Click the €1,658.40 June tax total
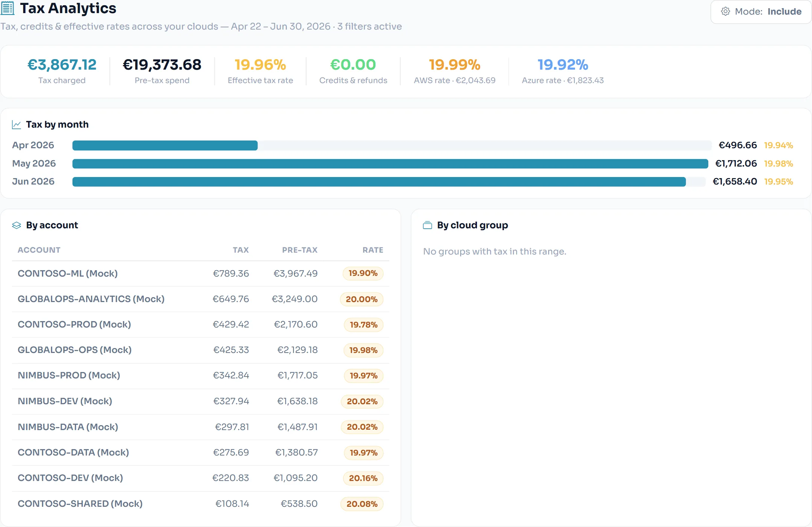 point(735,182)
